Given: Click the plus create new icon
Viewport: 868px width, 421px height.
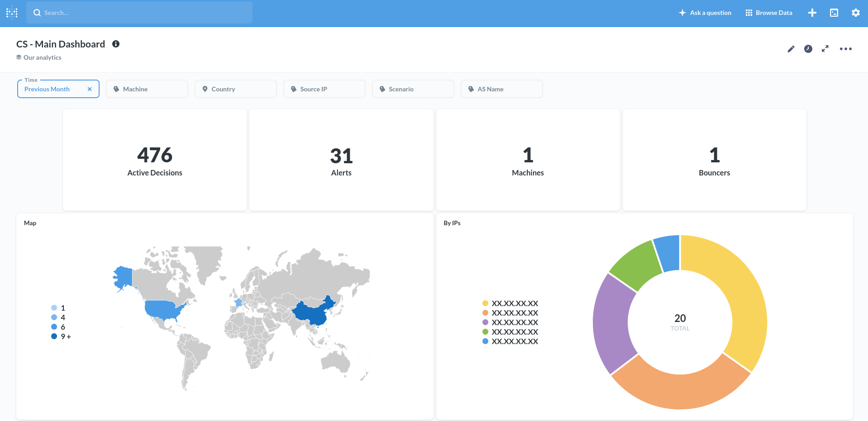Looking at the screenshot, I should point(812,13).
